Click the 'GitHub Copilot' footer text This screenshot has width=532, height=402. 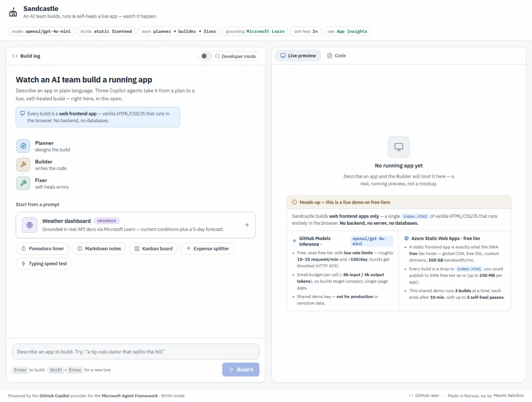point(54,396)
